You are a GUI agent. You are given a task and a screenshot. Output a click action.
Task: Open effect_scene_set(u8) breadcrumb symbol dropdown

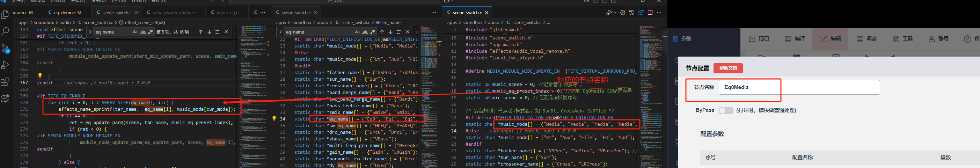(141, 22)
